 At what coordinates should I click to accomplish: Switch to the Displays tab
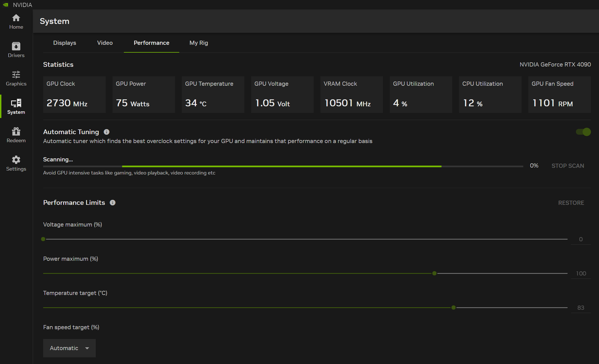pos(65,43)
